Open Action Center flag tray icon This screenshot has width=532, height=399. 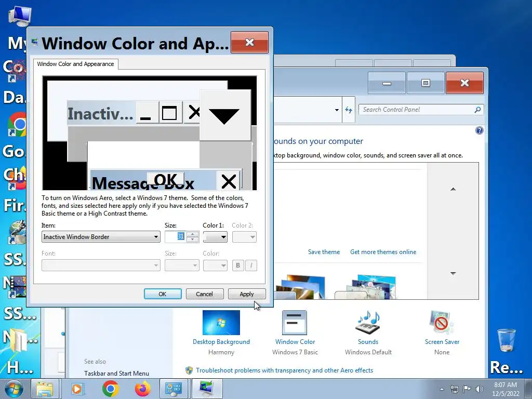point(467,389)
